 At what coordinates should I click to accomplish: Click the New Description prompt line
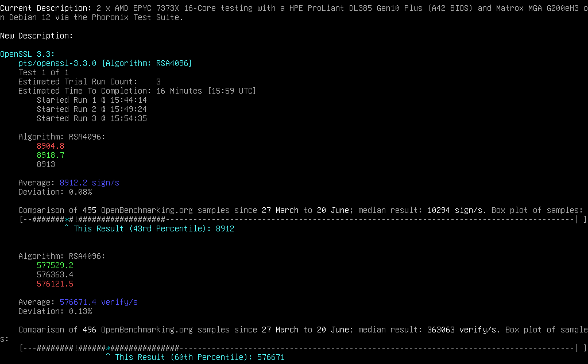click(x=37, y=36)
